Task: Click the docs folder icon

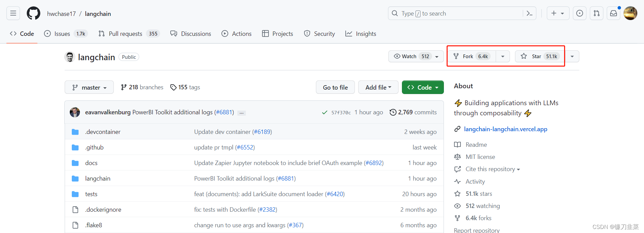Action: 75,163
